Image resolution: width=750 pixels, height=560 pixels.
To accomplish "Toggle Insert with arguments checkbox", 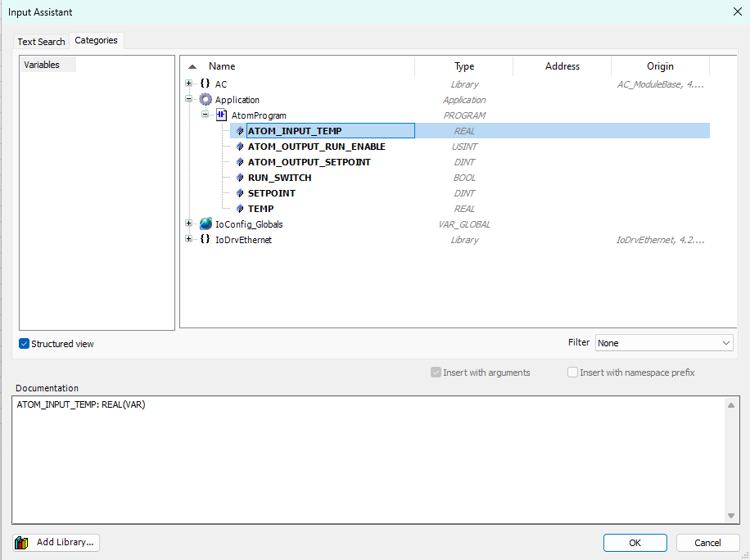I will 436,373.
